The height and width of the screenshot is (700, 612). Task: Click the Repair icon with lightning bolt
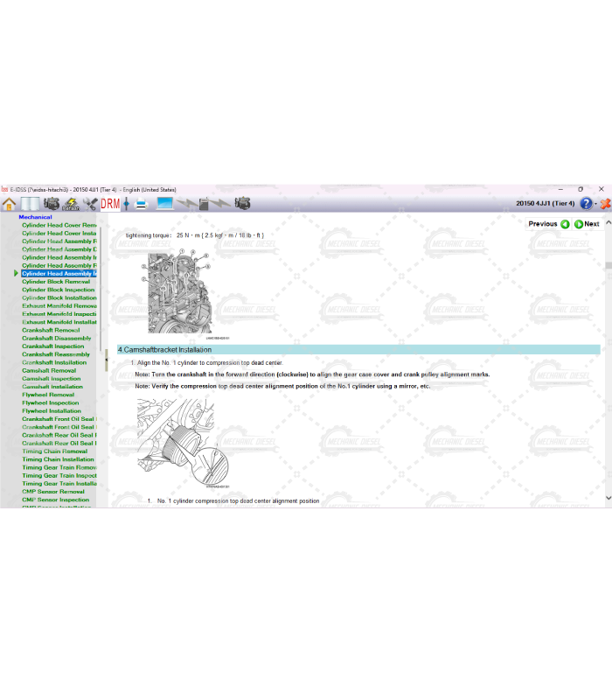click(71, 204)
